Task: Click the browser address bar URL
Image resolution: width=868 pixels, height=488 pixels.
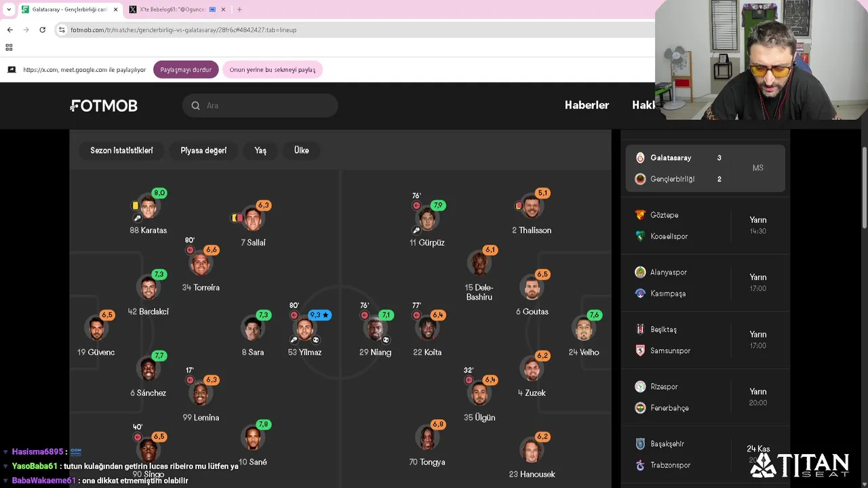Action: (x=183, y=30)
